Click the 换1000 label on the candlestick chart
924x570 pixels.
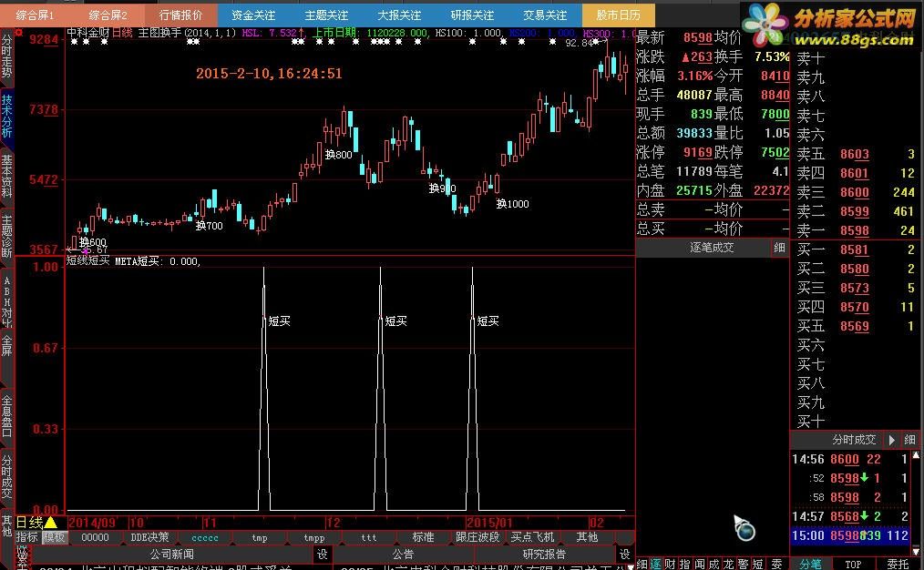tap(512, 204)
